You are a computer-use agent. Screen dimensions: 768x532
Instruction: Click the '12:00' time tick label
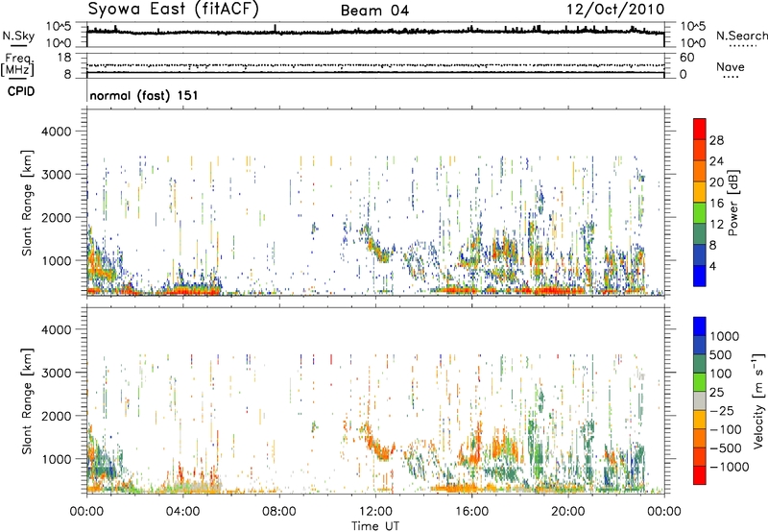(x=375, y=512)
